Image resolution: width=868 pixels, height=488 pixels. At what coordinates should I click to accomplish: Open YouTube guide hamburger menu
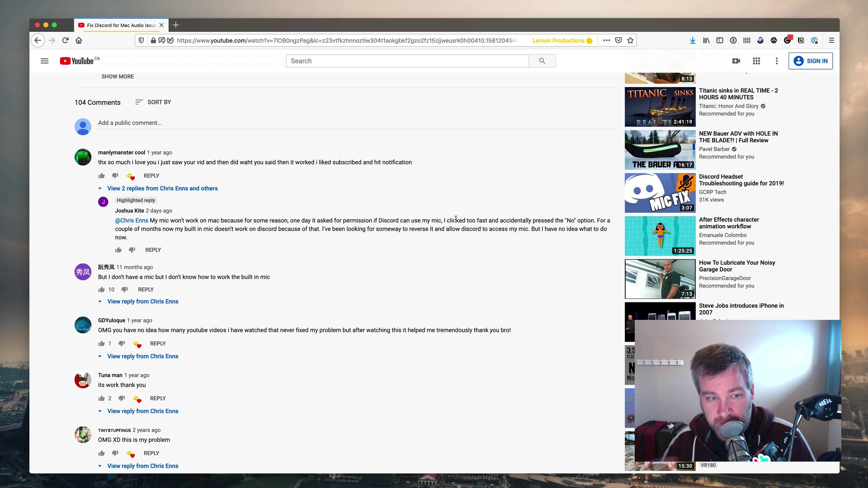pos(44,61)
